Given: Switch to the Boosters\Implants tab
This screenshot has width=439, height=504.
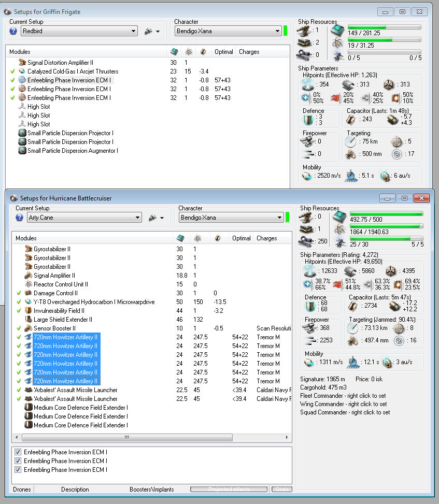Looking at the screenshot, I should 151,489.
